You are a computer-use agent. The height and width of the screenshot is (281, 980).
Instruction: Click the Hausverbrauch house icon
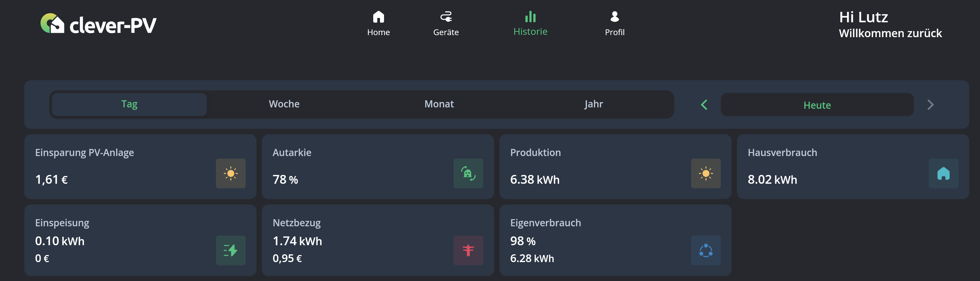pyautogui.click(x=943, y=174)
